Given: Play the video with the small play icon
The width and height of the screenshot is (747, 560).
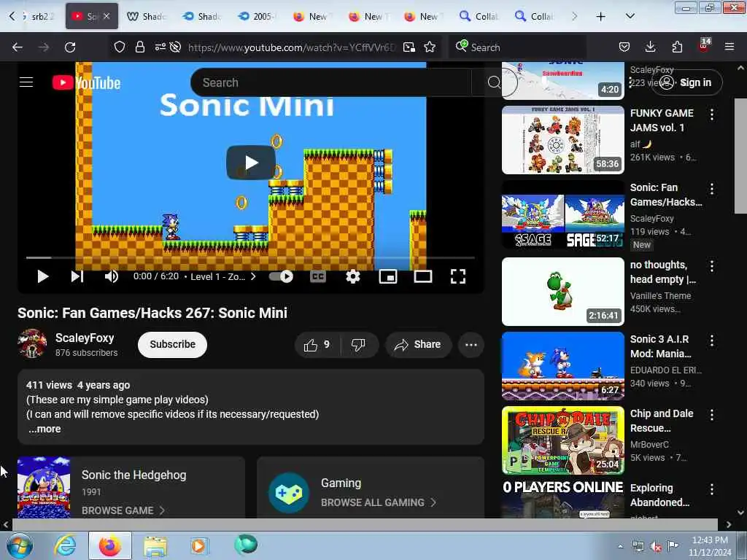Looking at the screenshot, I should point(42,276).
